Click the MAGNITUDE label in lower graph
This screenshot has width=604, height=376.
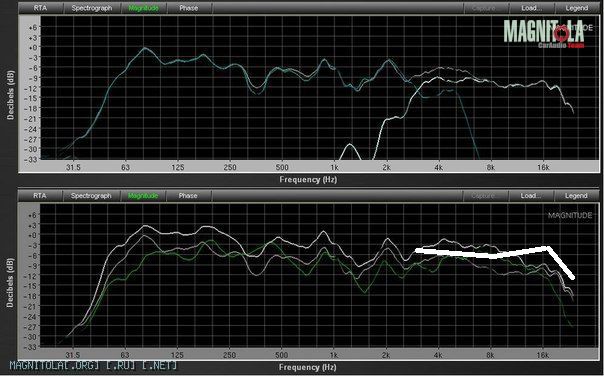tap(570, 215)
